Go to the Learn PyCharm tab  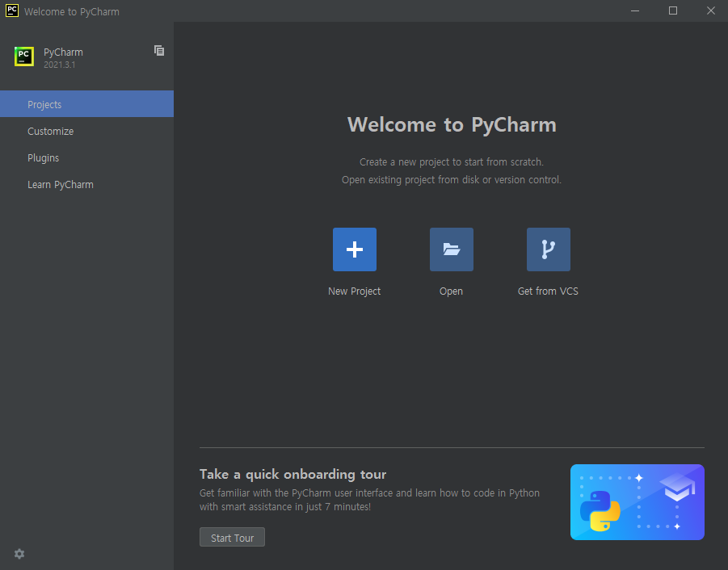[x=86, y=184]
